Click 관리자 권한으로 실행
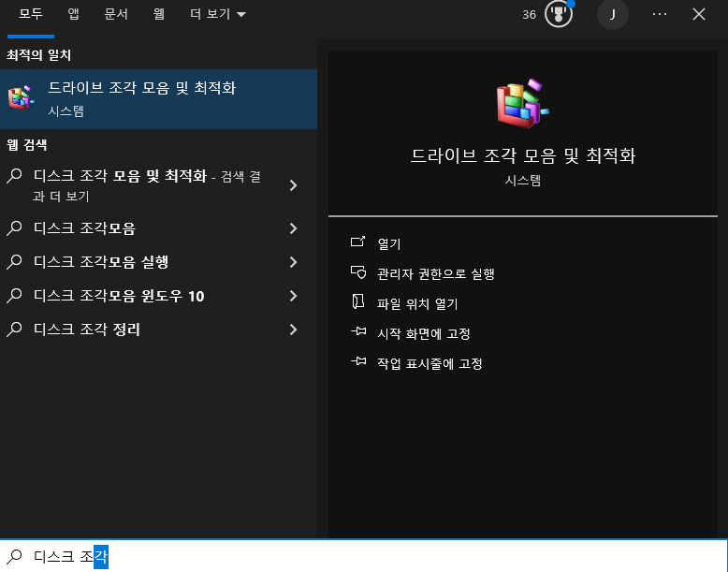 pyautogui.click(x=435, y=273)
